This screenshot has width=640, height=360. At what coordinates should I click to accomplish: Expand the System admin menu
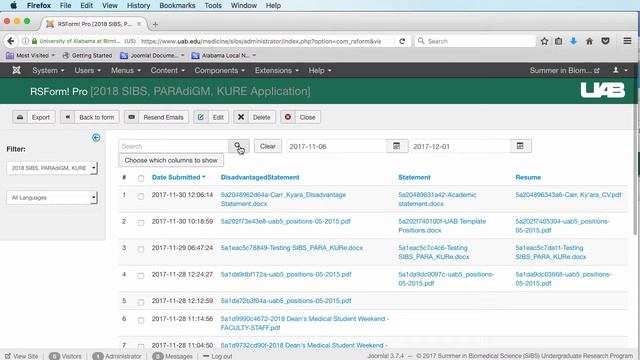[x=48, y=70]
